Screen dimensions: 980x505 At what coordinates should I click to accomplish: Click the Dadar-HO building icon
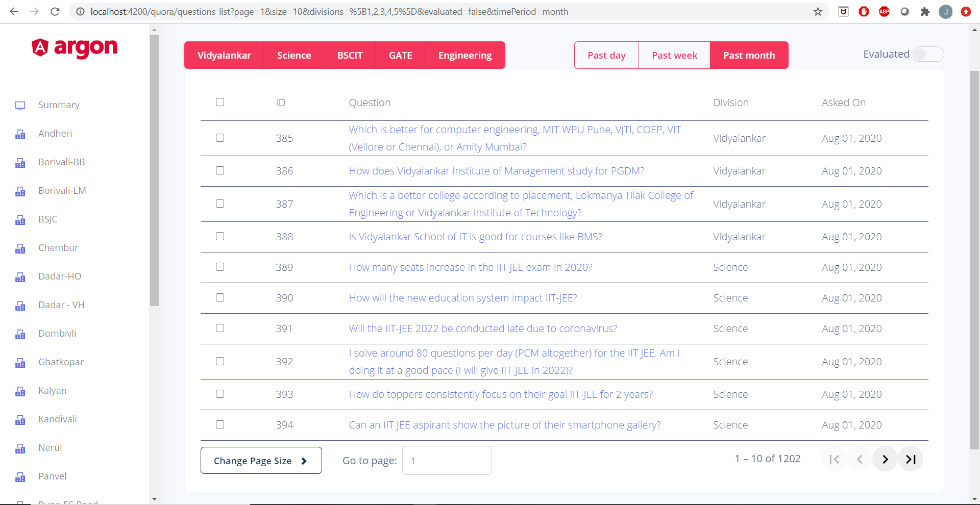point(20,276)
